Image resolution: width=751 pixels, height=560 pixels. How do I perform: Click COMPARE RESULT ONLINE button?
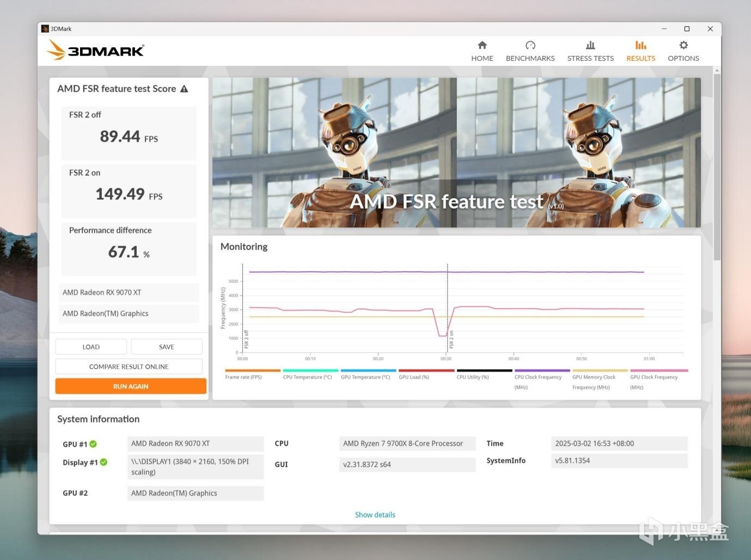(129, 367)
